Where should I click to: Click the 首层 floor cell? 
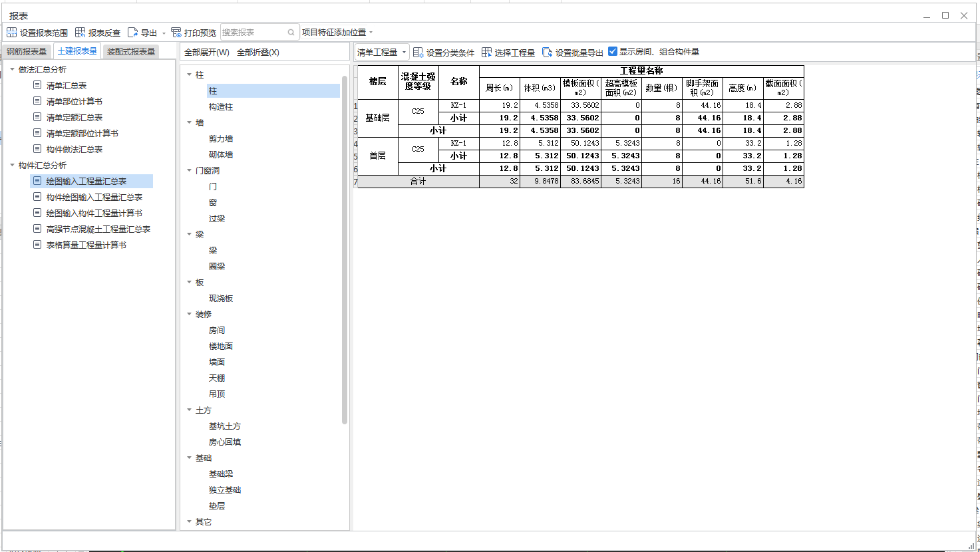(x=377, y=156)
